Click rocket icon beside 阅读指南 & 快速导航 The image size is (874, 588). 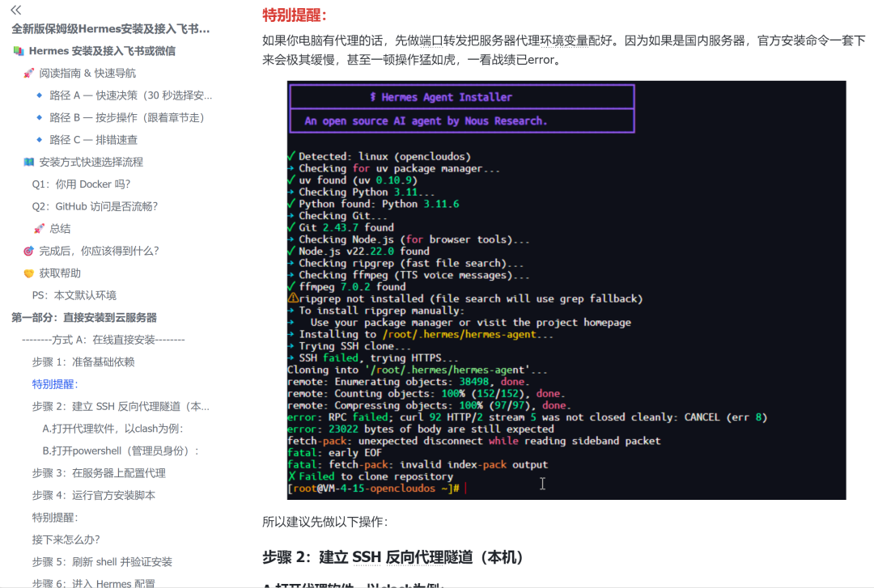click(x=28, y=74)
